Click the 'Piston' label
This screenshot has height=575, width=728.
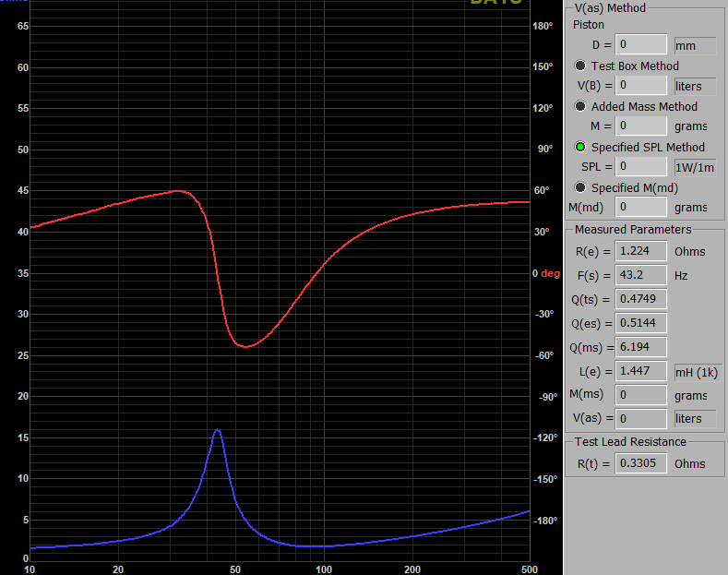pos(589,25)
